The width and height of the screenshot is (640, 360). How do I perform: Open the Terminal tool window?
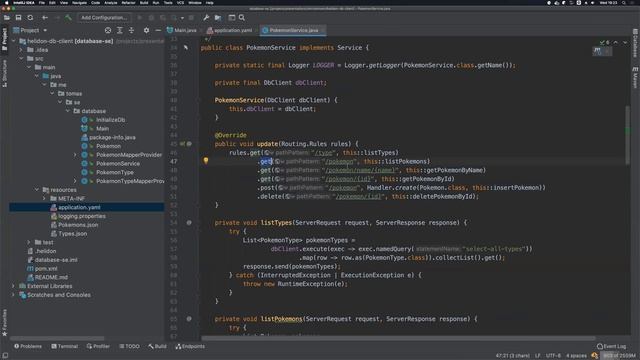64,346
